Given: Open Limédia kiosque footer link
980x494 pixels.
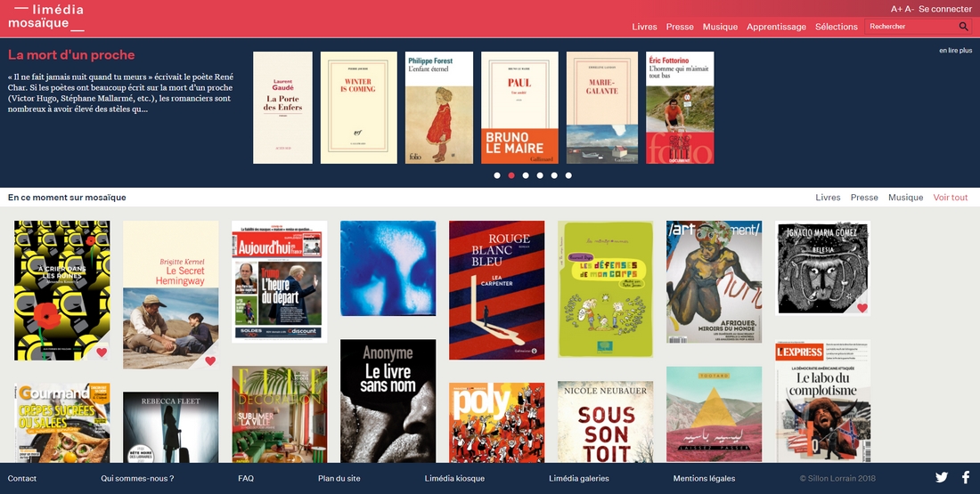Looking at the screenshot, I should 454,478.
